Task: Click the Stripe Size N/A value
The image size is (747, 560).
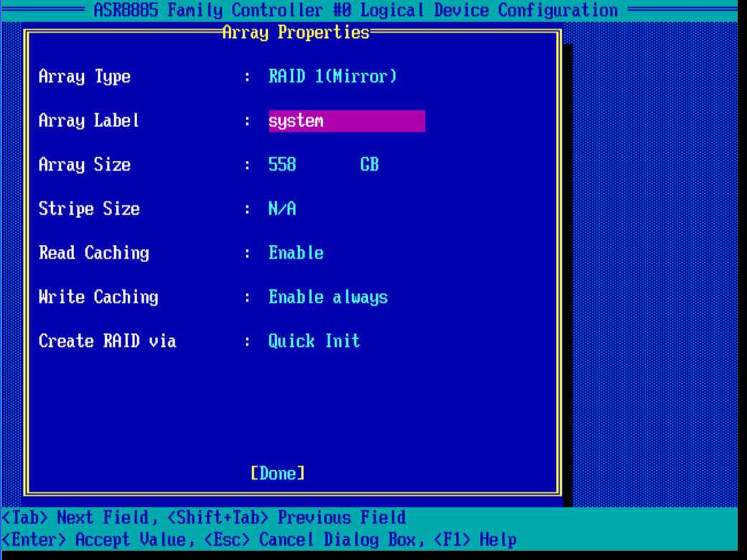Action: coord(282,210)
